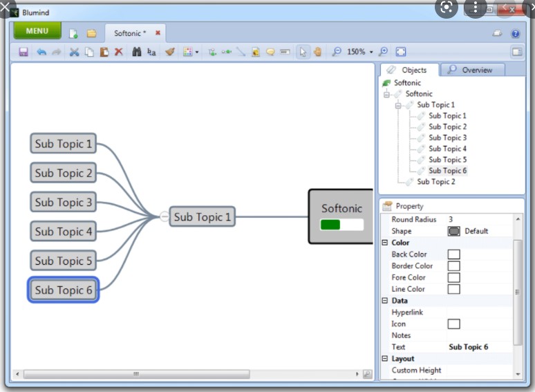
Task: Toggle full screen view icon
Action: [401, 52]
